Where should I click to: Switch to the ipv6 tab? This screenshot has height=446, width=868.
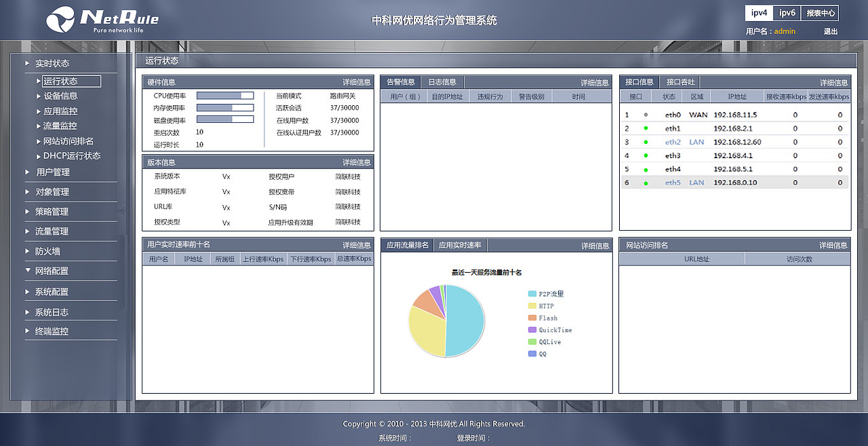[x=787, y=13]
